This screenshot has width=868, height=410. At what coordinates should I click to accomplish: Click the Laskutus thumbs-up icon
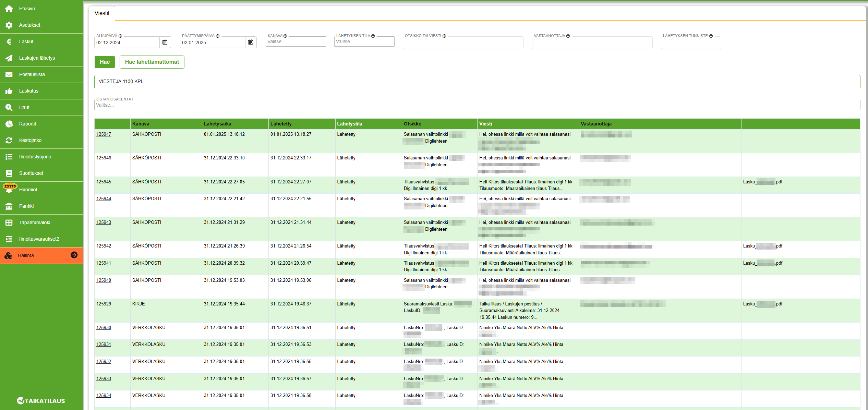tap(9, 91)
